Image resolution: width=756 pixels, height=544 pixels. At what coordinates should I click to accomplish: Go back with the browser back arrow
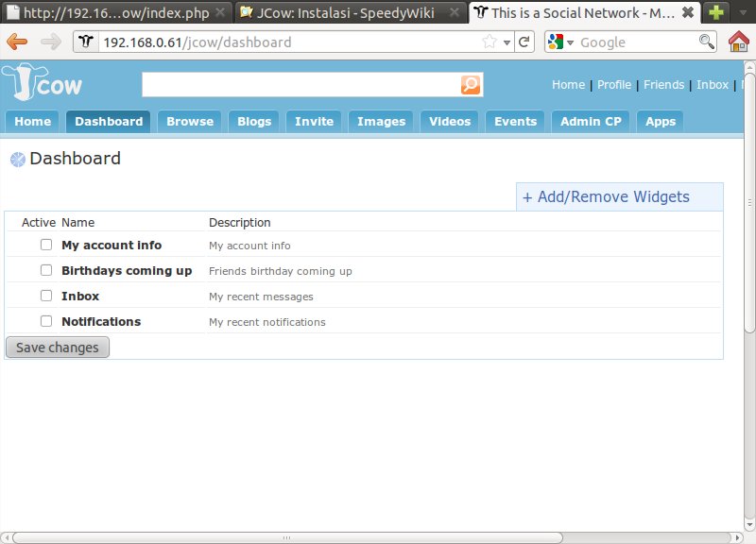point(18,42)
